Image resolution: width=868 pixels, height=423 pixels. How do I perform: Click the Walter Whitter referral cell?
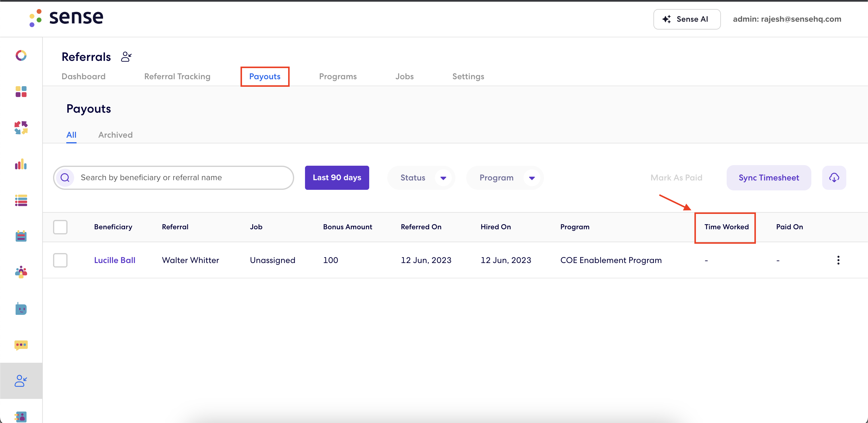pyautogui.click(x=190, y=260)
